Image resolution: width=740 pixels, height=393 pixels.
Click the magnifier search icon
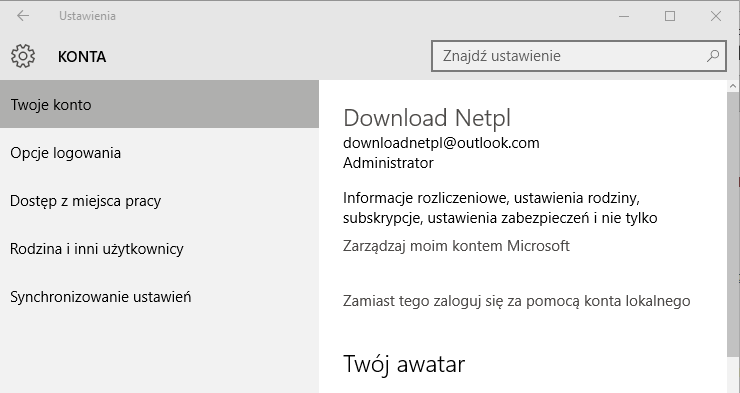(x=713, y=56)
